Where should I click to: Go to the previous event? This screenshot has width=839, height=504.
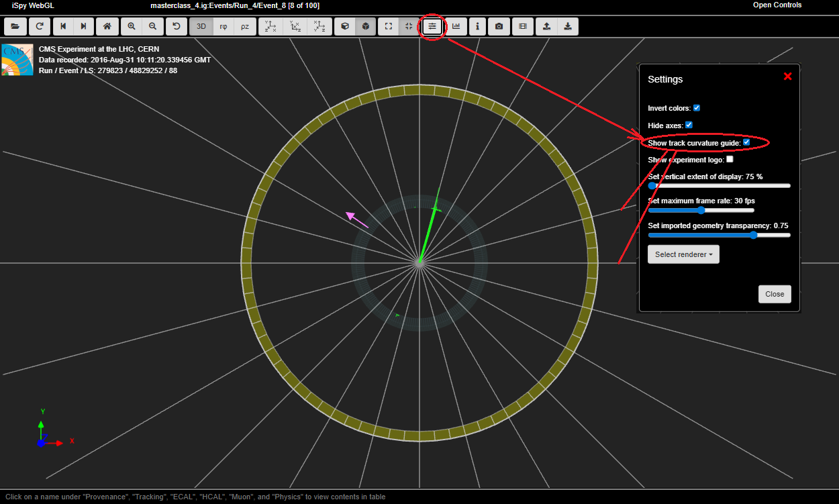pos(63,27)
